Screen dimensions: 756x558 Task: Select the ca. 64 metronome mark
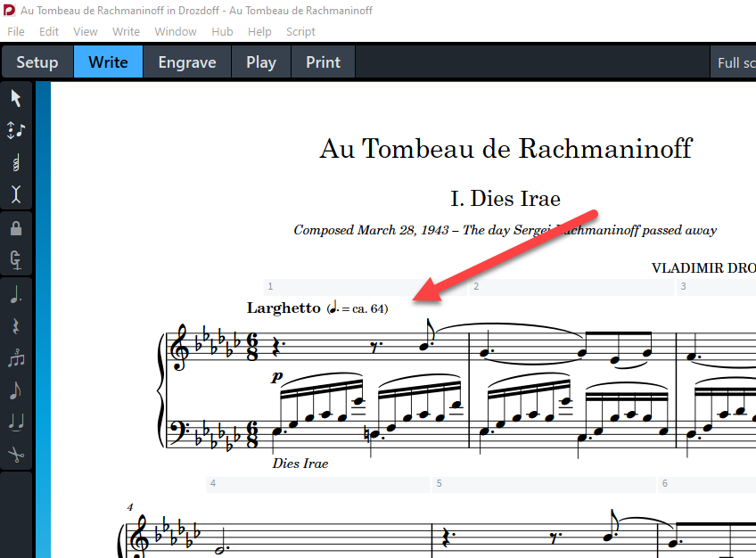pos(357,308)
